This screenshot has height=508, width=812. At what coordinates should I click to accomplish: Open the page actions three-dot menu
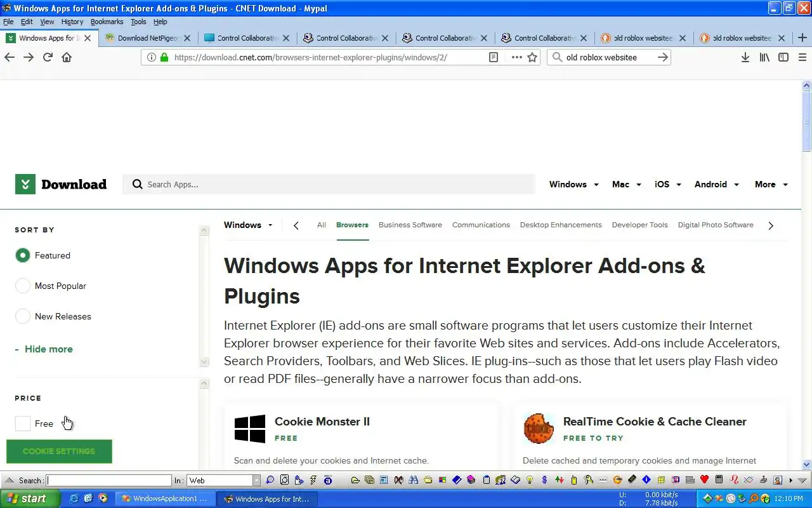point(516,57)
